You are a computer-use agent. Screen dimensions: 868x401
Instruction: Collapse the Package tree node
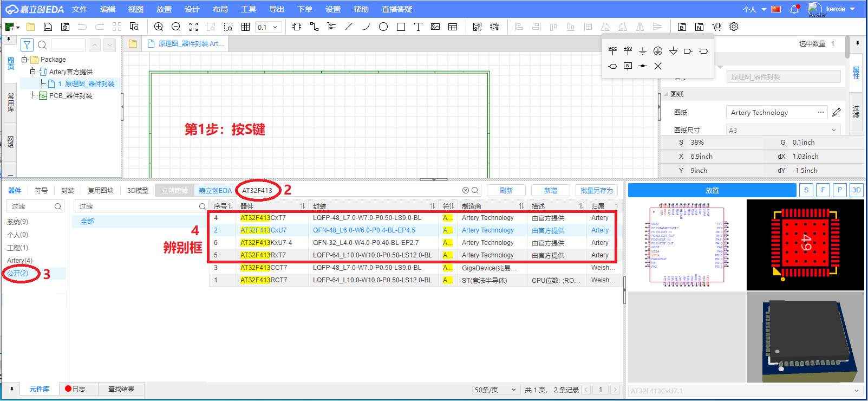coord(24,60)
